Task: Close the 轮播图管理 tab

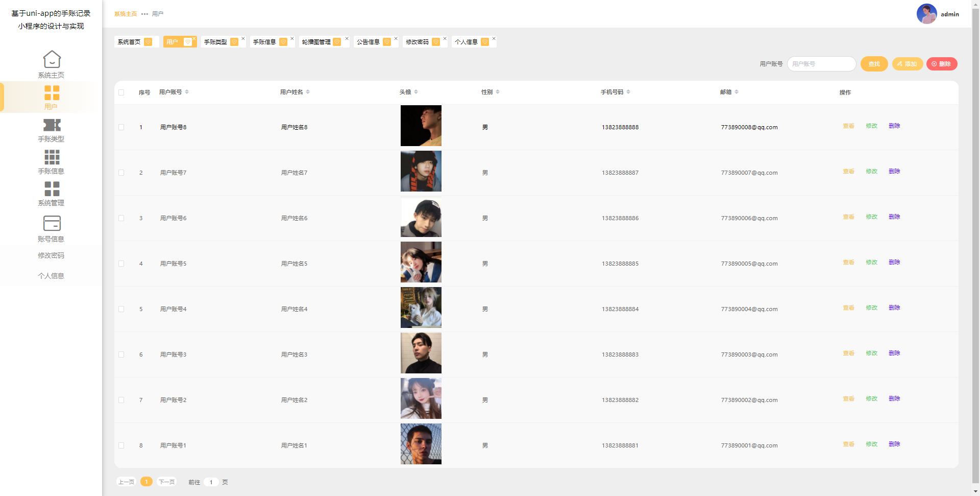Action: click(x=347, y=38)
